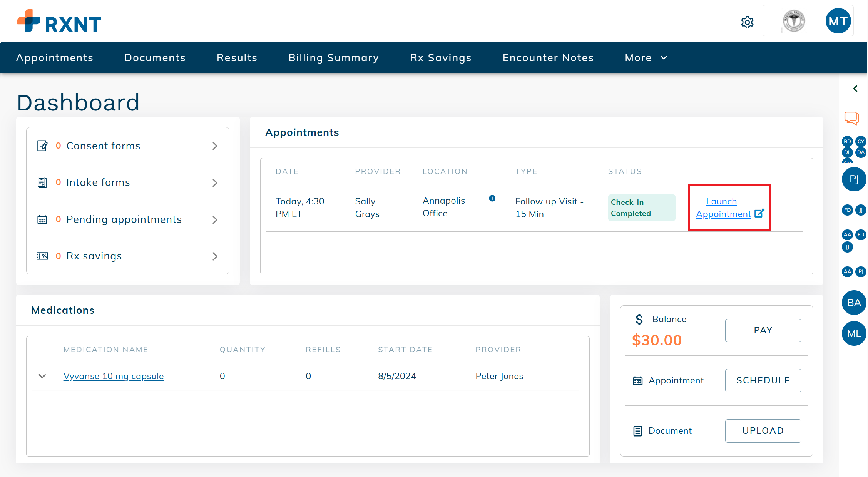
Task: Open the Vyvanse 10 mg capsule link
Action: 114,376
